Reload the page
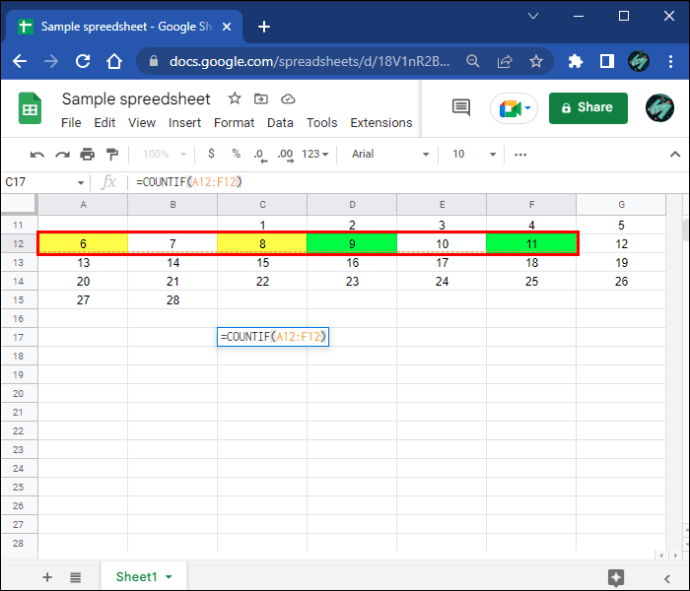Screen dimensions: 690x591 [x=83, y=61]
